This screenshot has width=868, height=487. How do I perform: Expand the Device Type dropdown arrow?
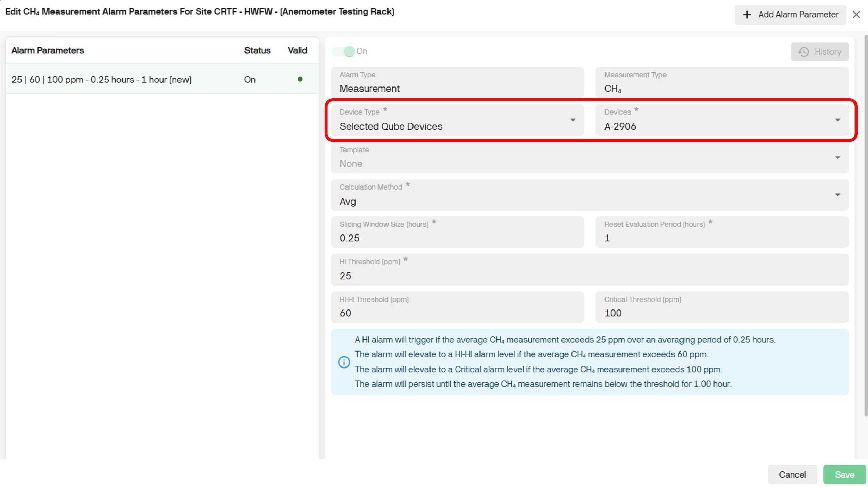click(573, 120)
